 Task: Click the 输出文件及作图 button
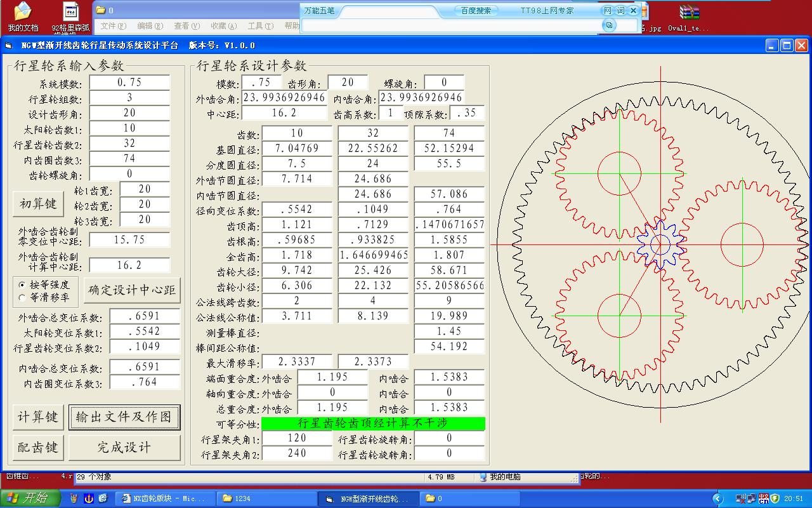pyautogui.click(x=124, y=417)
